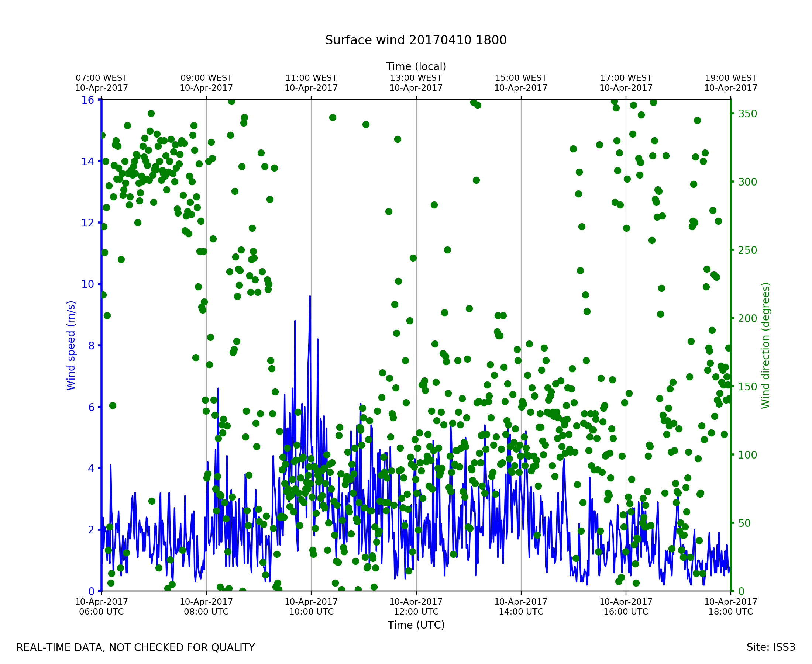The height and width of the screenshot is (664, 812).
Task: Click the Wind direction (degrees) axis label
Action: click(x=766, y=345)
